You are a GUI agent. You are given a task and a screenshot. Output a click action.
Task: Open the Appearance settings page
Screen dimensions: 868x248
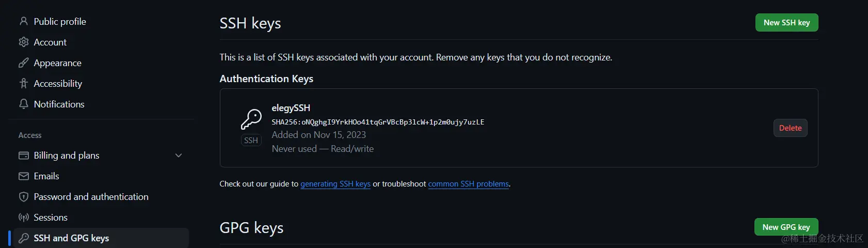[x=57, y=63]
